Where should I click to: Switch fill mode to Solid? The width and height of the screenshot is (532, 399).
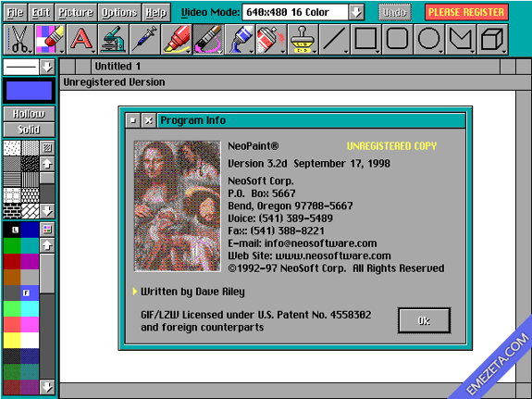pos(29,130)
